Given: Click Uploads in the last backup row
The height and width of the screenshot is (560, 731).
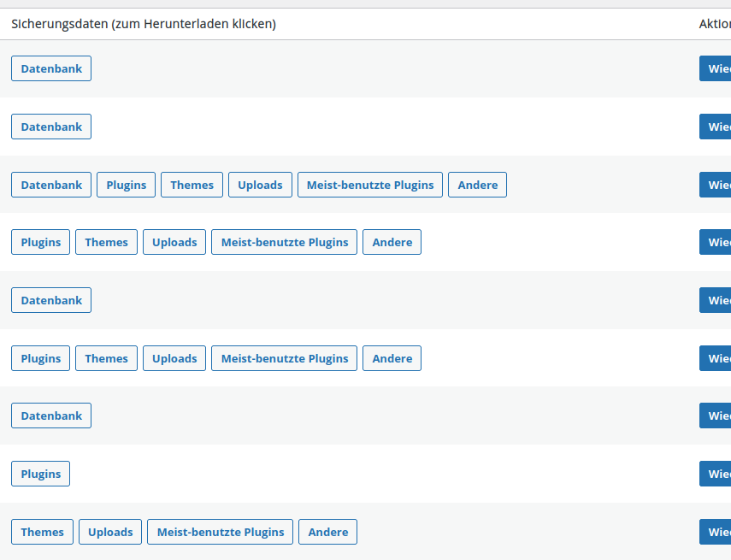Looking at the screenshot, I should 110,532.
